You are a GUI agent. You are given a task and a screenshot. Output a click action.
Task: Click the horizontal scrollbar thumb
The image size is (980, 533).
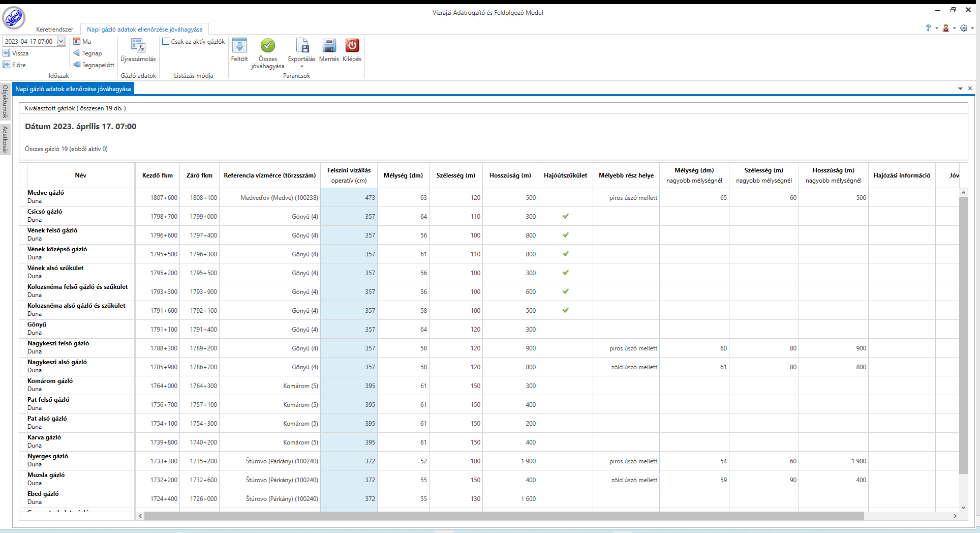click(504, 516)
